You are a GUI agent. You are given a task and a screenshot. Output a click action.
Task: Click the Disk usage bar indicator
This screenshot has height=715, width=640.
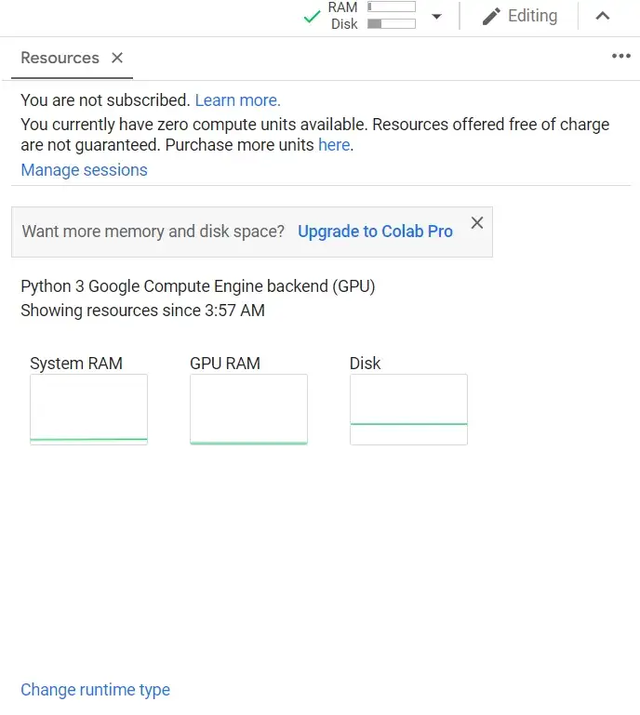[x=391, y=24]
